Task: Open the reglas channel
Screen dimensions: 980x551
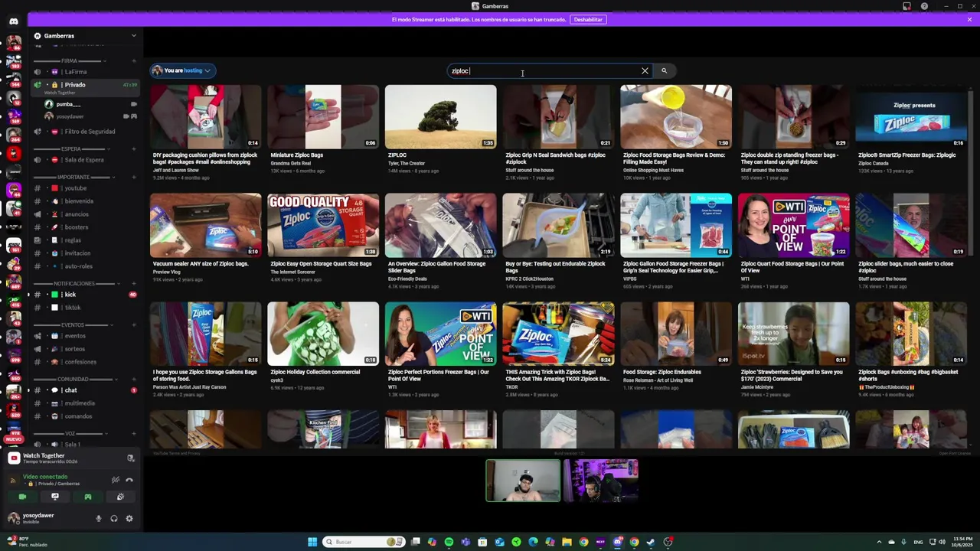Action: point(84,240)
